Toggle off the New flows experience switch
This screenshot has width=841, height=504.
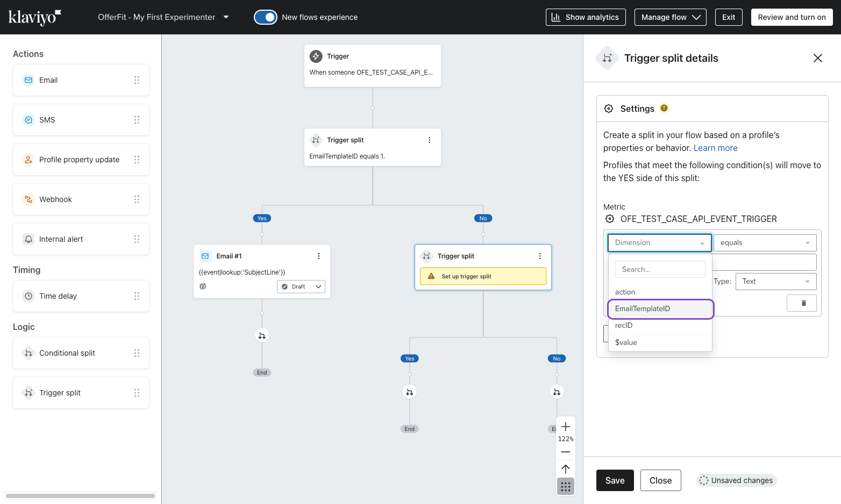tap(266, 17)
